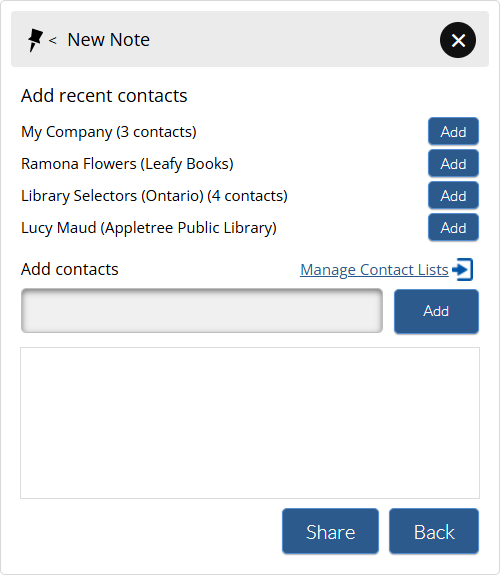The width and height of the screenshot is (500, 575).
Task: Add Lucy Maud from recent contacts
Action: coord(453,228)
